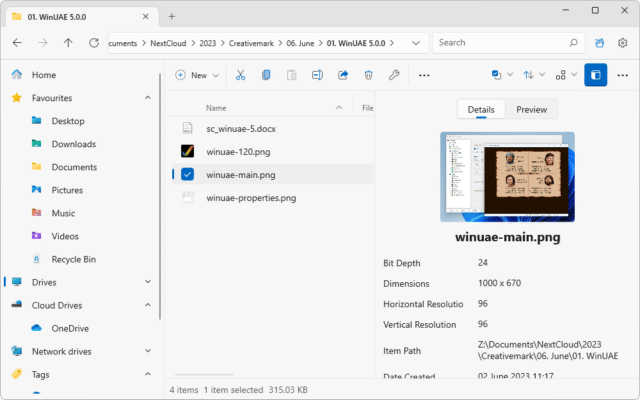Click Creativemark in the breadcrumb path
The height and width of the screenshot is (400, 640).
tap(251, 43)
